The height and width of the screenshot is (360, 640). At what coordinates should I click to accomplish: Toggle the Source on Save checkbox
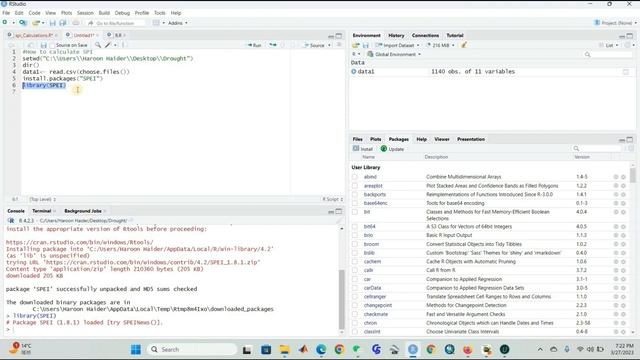(x=53, y=45)
